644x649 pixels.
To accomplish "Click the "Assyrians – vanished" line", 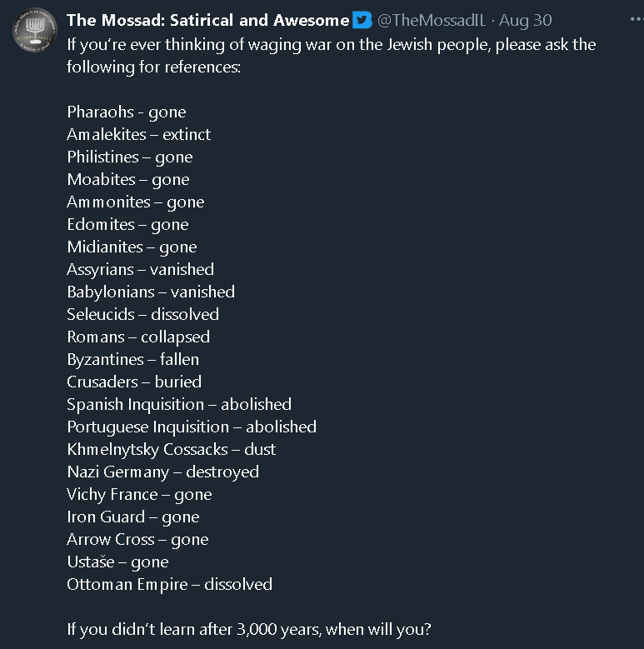I will pyautogui.click(x=140, y=269).
